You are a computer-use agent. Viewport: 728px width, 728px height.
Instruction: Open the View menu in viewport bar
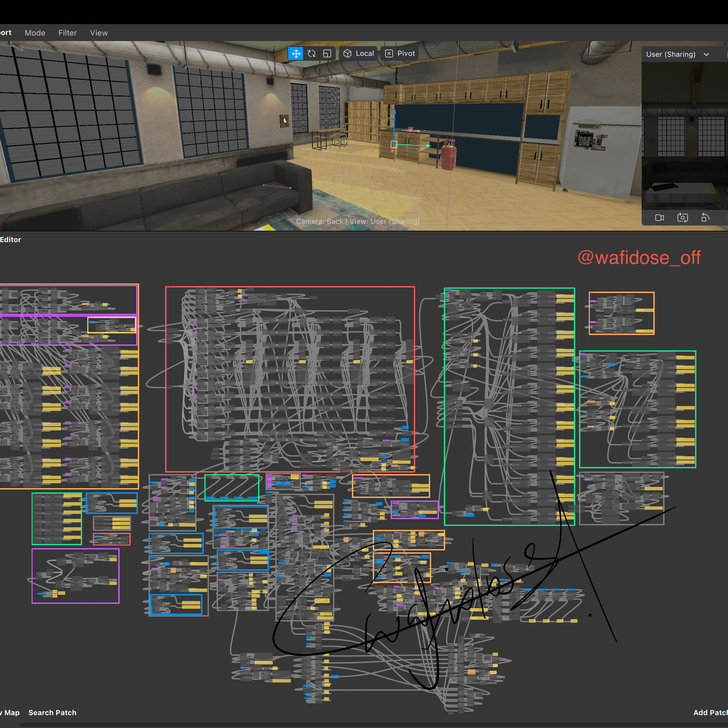click(x=99, y=33)
